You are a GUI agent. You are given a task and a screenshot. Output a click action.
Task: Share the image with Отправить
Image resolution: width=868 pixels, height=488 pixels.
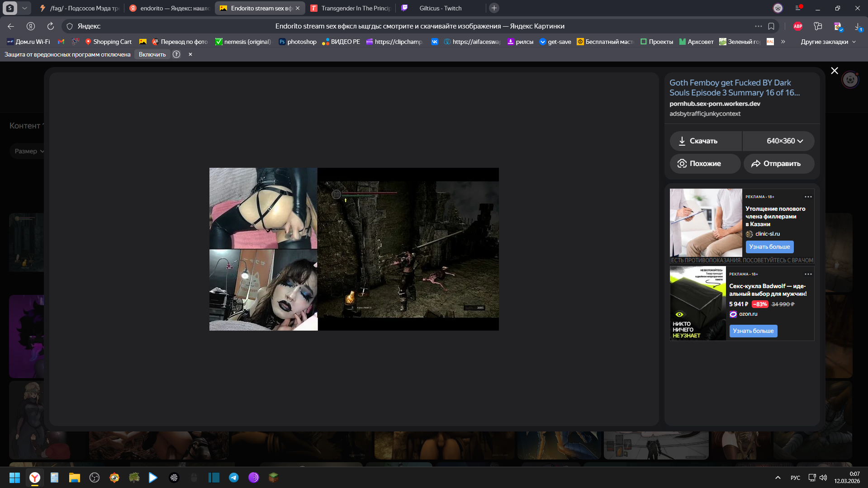coord(779,164)
